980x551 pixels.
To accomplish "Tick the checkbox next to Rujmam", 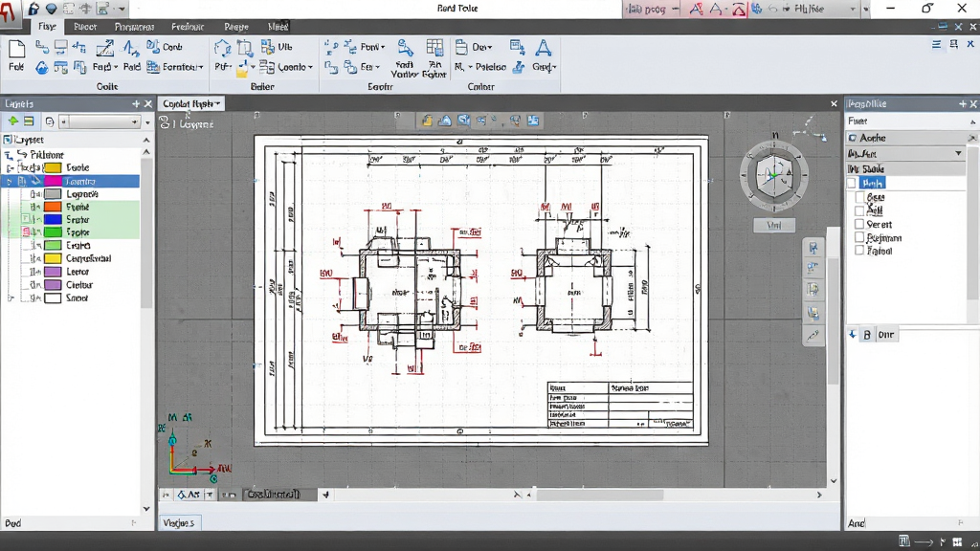I will coord(859,237).
